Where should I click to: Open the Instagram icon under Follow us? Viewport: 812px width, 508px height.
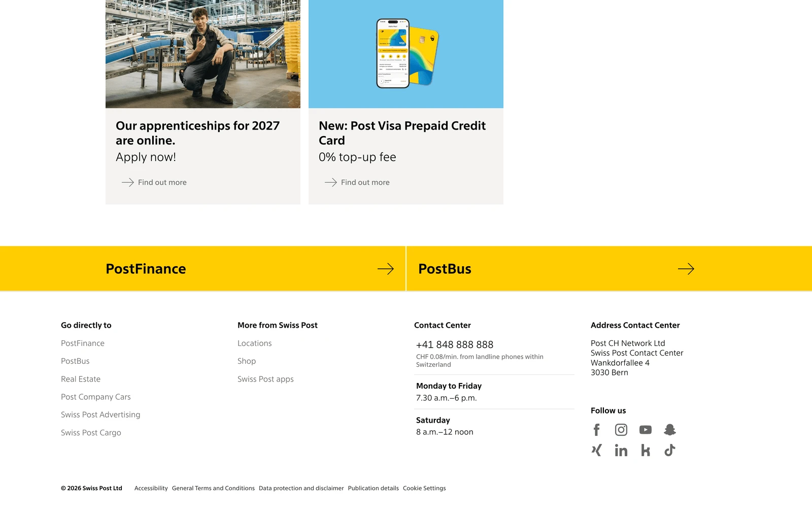click(x=621, y=430)
